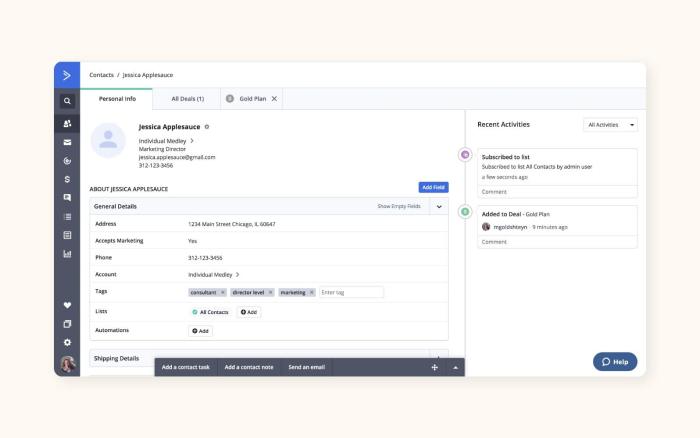Switch to the Personal Info tab

[117, 99]
